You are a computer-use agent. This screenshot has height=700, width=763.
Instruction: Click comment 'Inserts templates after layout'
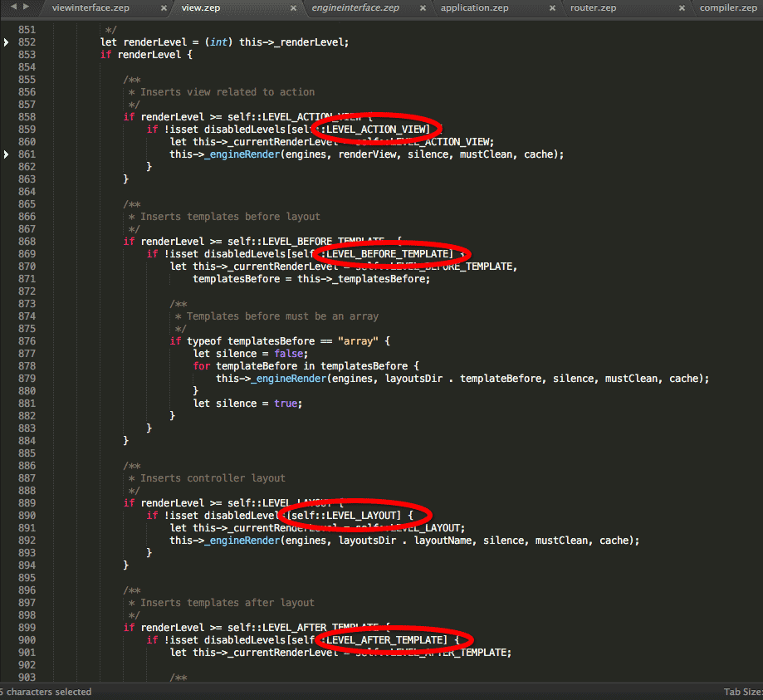click(227, 603)
